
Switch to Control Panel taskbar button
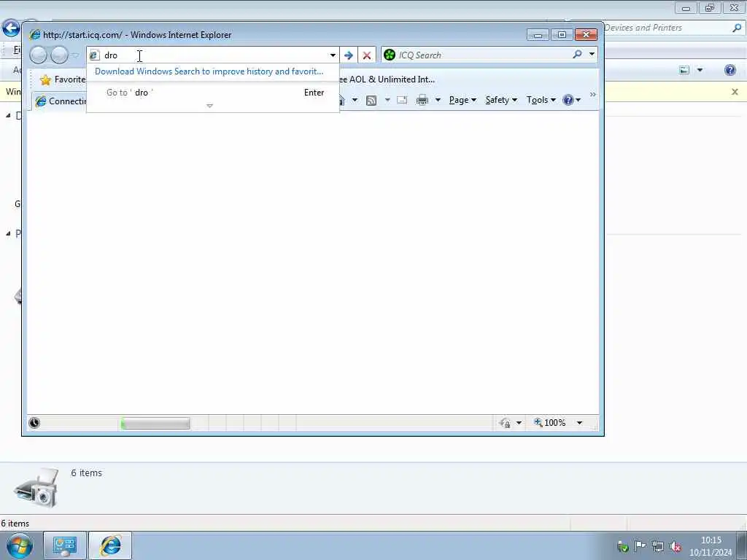coord(65,545)
